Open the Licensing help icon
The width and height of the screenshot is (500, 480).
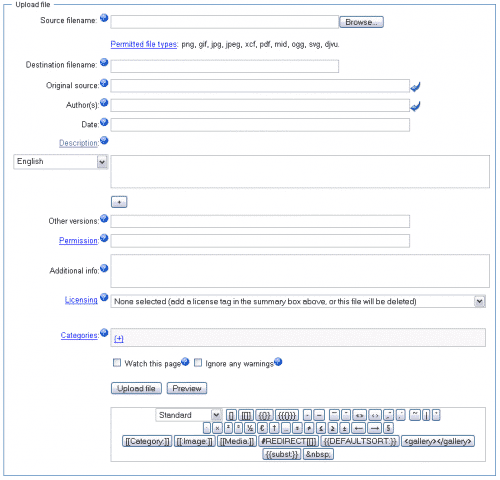tap(104, 297)
